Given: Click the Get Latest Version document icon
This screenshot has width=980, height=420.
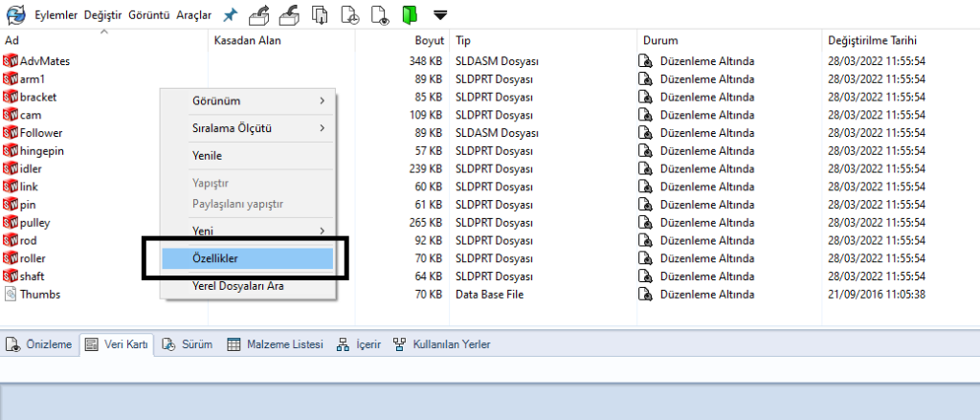Looking at the screenshot, I should click(322, 14).
